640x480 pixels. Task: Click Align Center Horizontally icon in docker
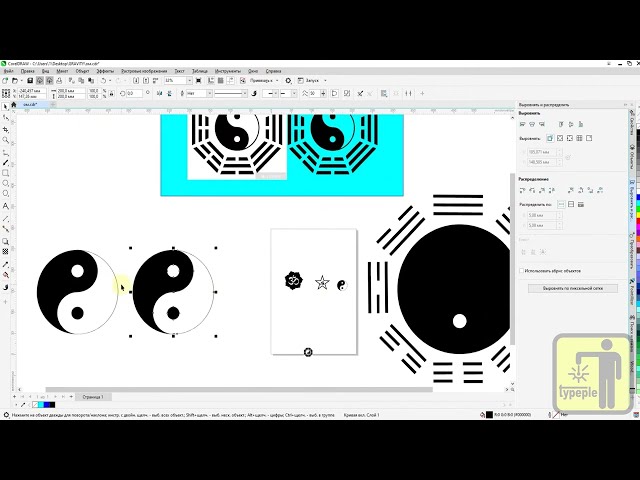coord(532,124)
